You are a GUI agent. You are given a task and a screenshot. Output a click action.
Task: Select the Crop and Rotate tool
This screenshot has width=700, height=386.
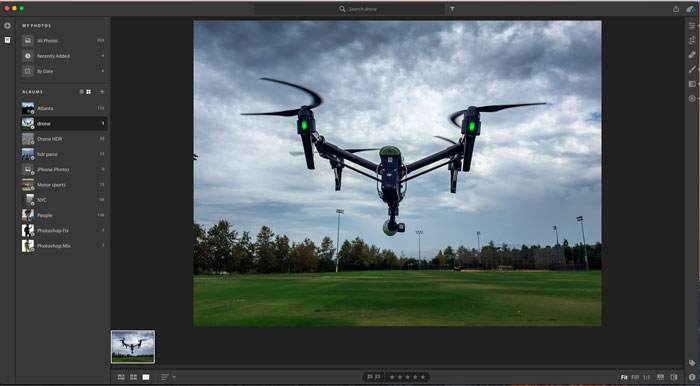click(x=692, y=40)
